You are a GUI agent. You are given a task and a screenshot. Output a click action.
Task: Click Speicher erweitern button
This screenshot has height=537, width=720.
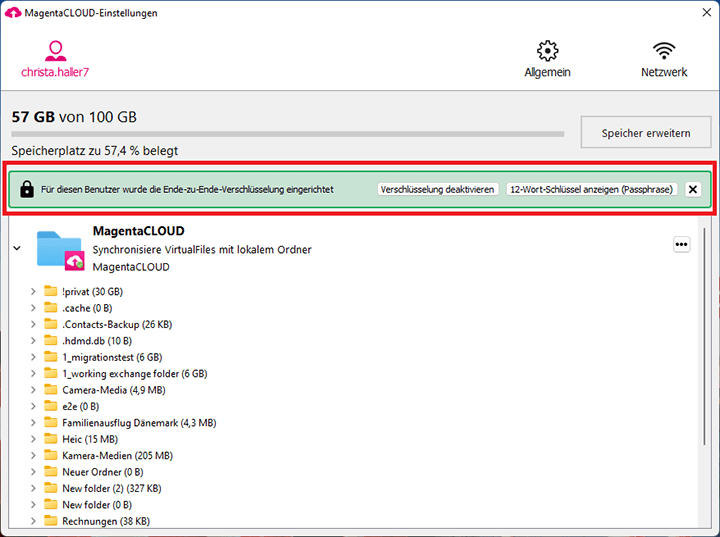pyautogui.click(x=645, y=133)
